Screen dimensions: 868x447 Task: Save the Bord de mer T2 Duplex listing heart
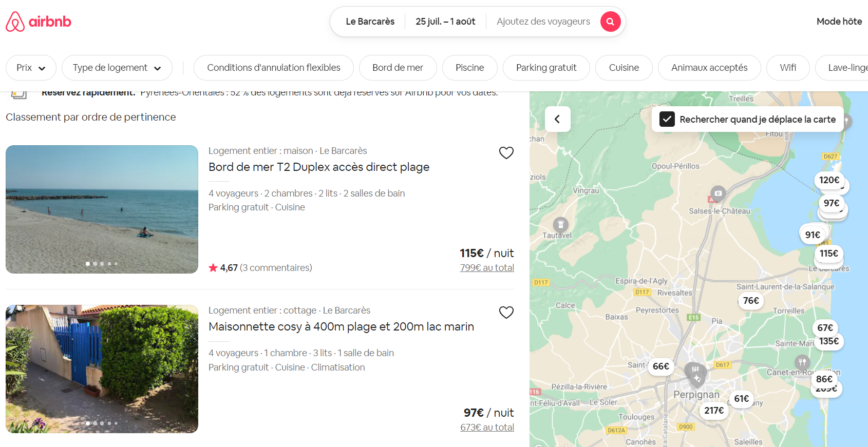506,153
